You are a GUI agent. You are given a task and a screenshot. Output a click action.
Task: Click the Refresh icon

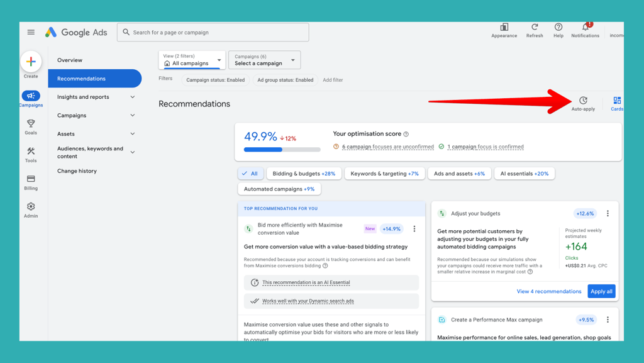coord(535,27)
